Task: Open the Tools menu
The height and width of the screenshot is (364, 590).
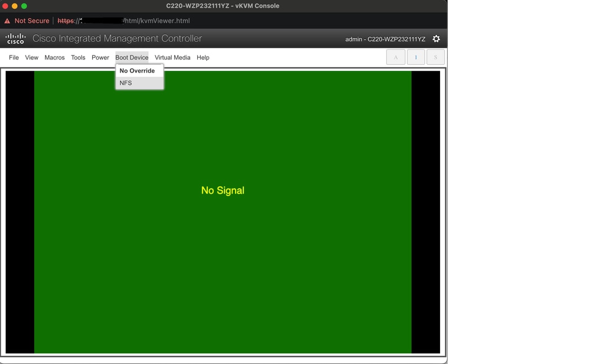Action: (x=78, y=58)
